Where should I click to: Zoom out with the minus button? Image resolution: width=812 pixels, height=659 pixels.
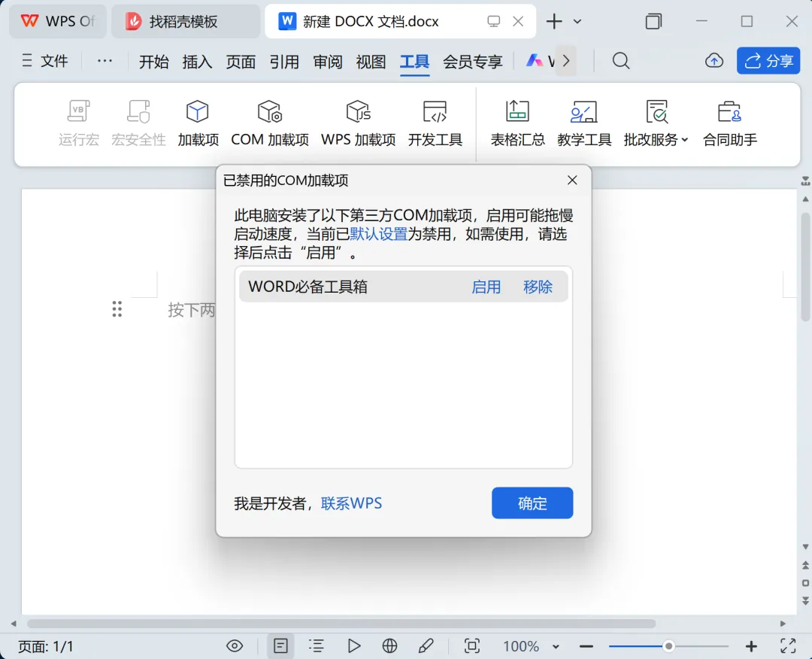(x=586, y=646)
